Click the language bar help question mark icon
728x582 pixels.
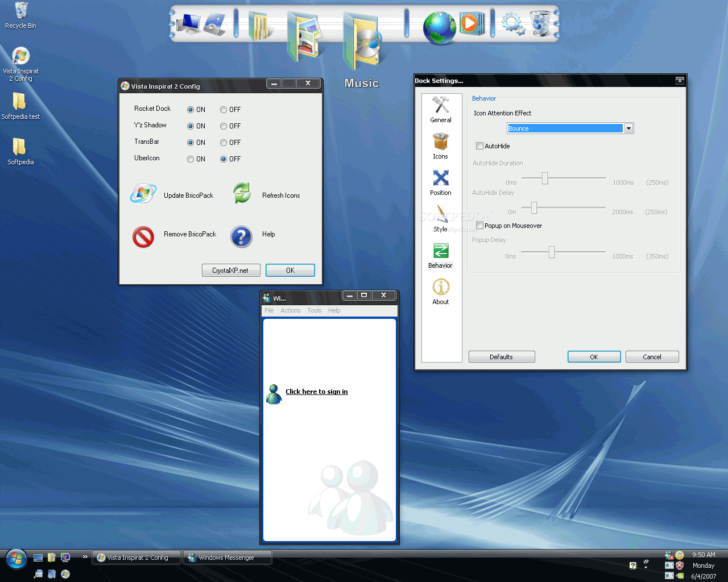[x=632, y=565]
